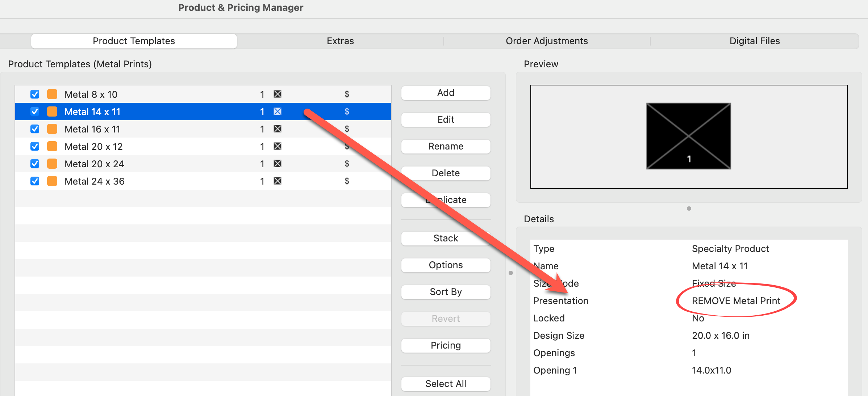This screenshot has height=396, width=868.
Task: Disable the Metal 24 x 36 template checkbox
Action: [35, 181]
